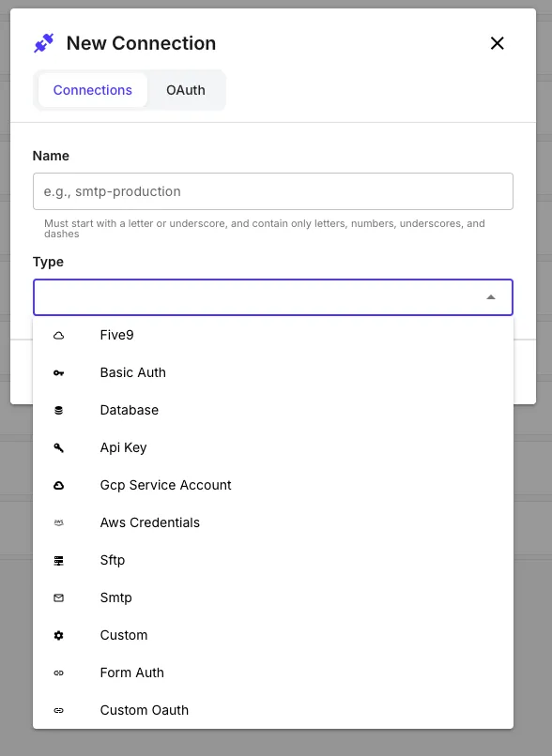Click the wrench icon next to Api Key
Image resolution: width=552 pixels, height=756 pixels.
click(x=58, y=447)
